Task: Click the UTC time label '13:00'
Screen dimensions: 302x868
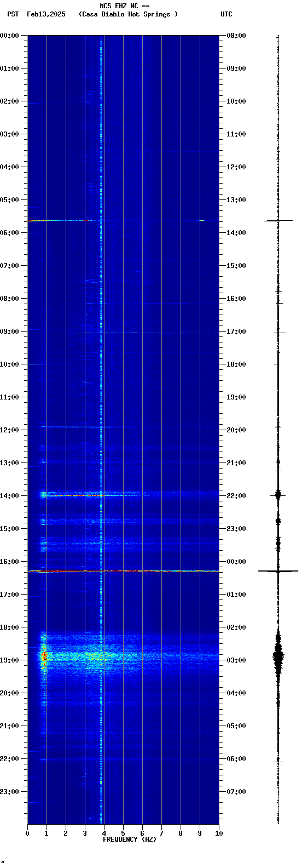Action: click(236, 200)
